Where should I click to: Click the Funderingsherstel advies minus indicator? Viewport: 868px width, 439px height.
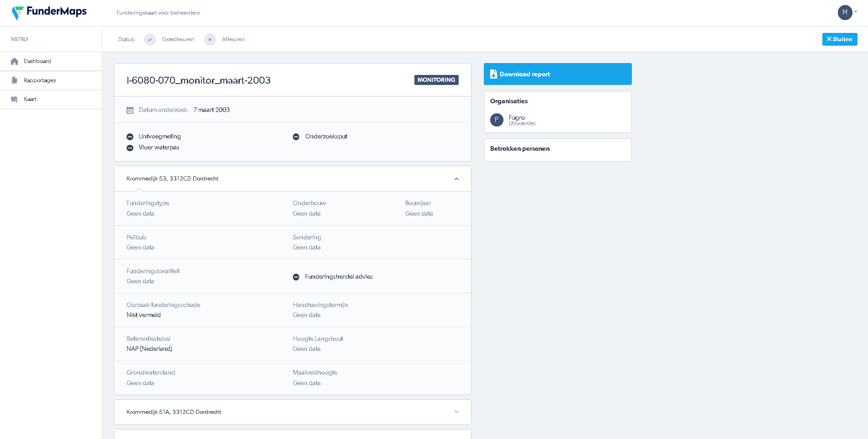pos(296,277)
